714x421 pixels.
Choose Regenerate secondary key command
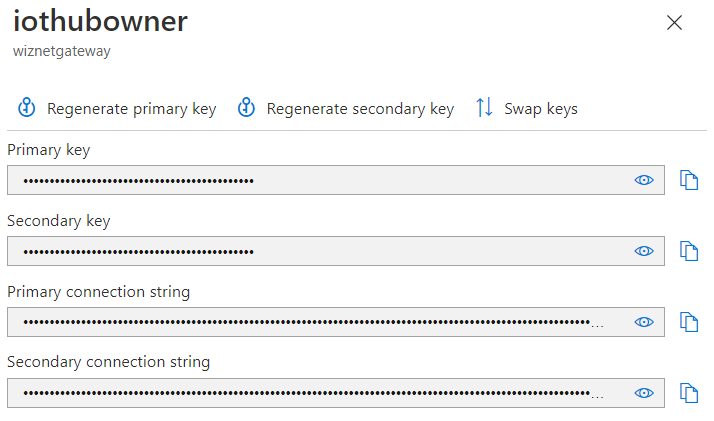coord(360,109)
